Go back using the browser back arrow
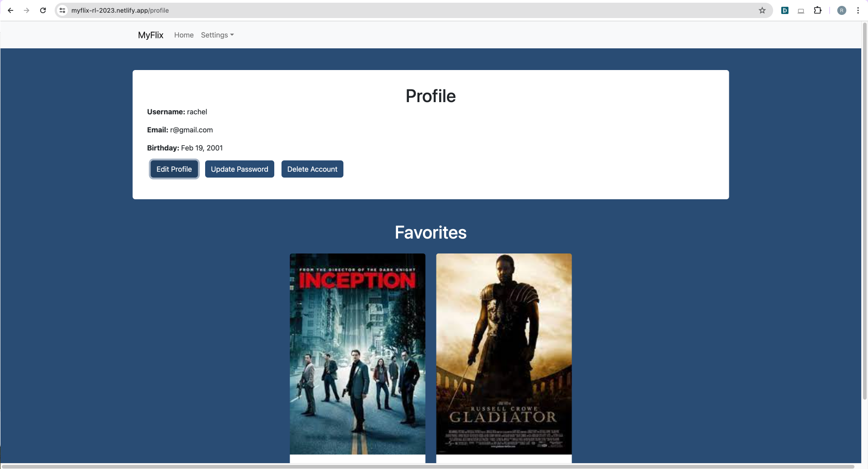Image resolution: width=868 pixels, height=469 pixels. coord(10,10)
